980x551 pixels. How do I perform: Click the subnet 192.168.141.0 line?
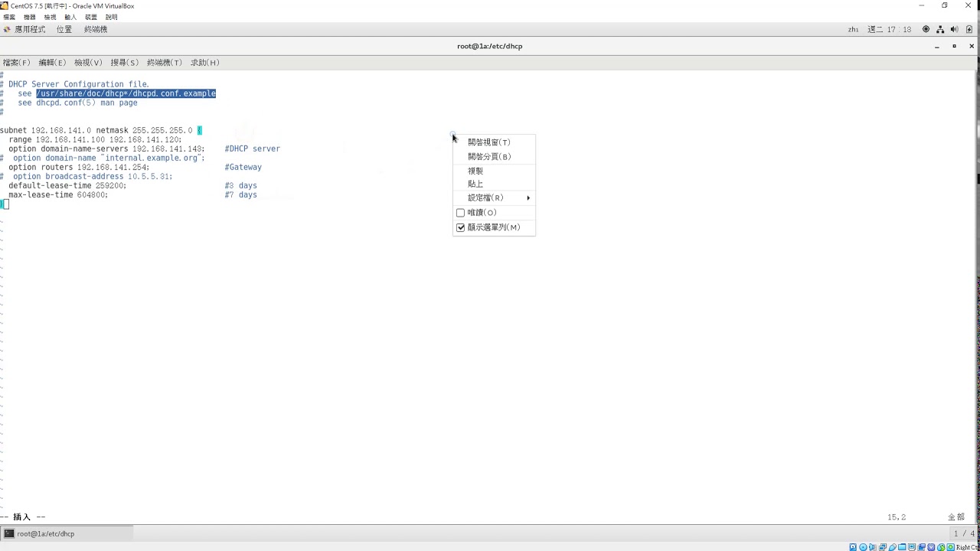[x=101, y=130]
